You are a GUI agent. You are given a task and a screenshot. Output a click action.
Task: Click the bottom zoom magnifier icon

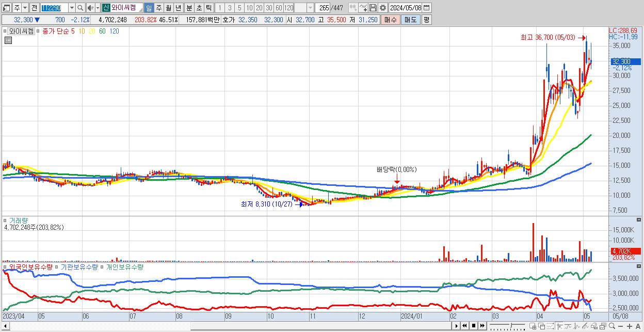612,326
